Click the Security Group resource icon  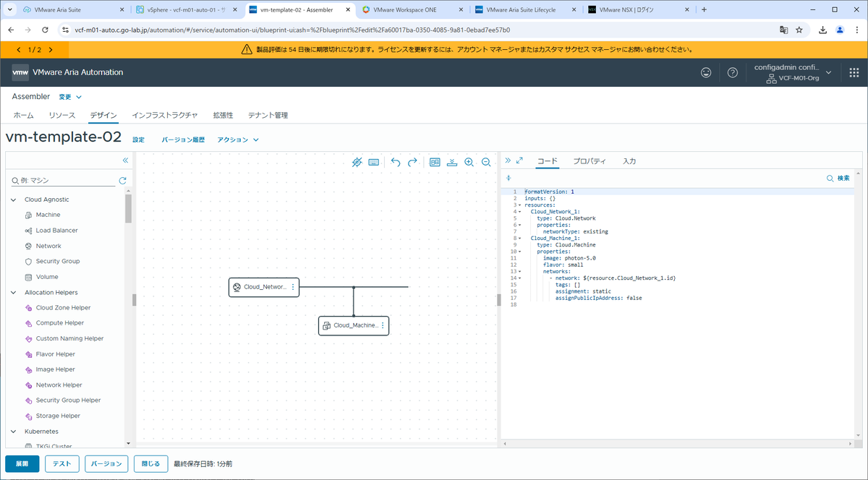28,262
